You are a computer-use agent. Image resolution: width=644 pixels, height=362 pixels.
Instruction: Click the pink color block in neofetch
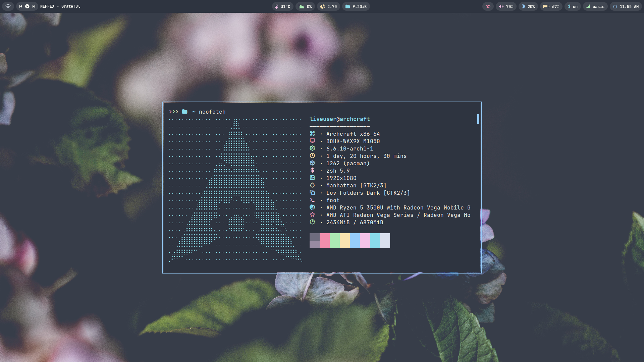tap(324, 241)
